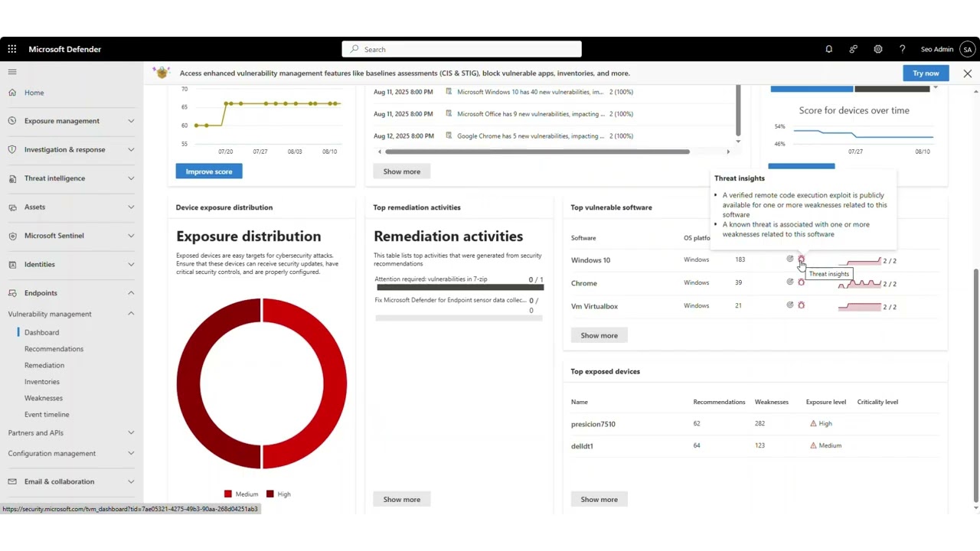Select Dashboard in Vulnerability management
This screenshot has height=551, width=980.
pos(41,332)
